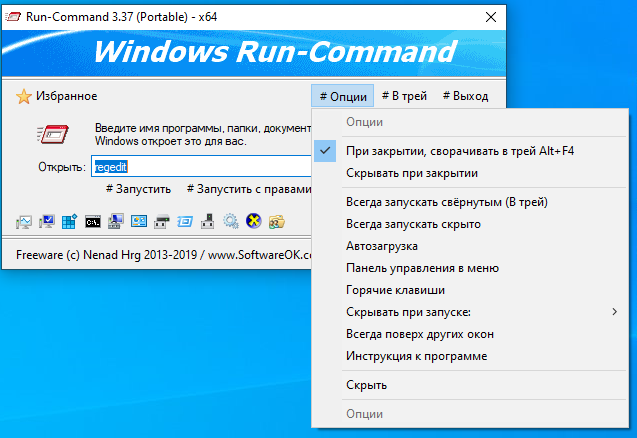Open the User Accounts folder icon

[277, 222]
